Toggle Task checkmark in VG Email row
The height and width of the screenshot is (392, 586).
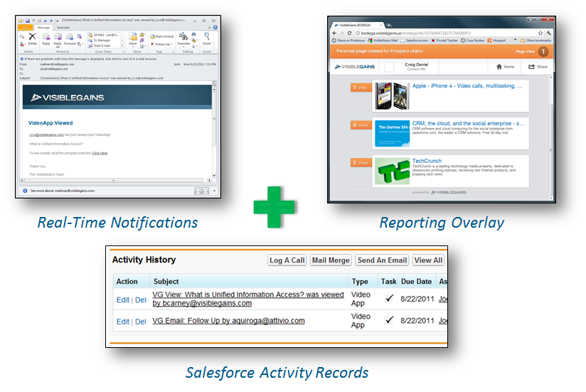tap(389, 320)
